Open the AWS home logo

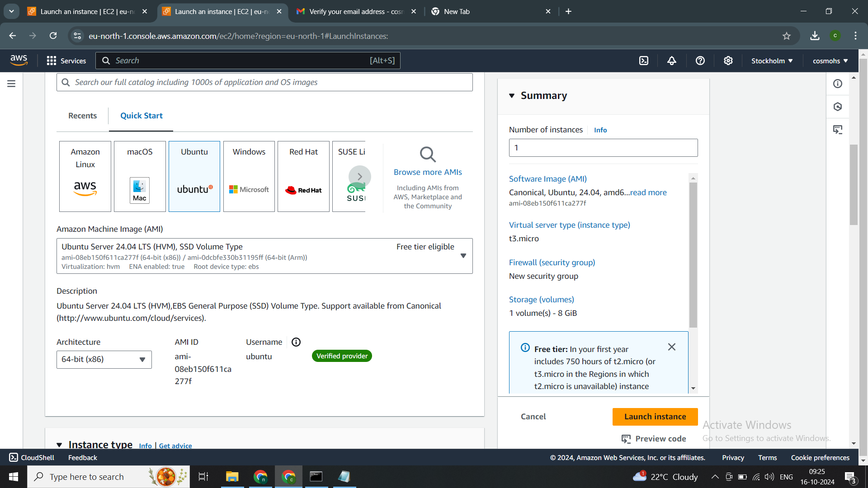point(19,60)
